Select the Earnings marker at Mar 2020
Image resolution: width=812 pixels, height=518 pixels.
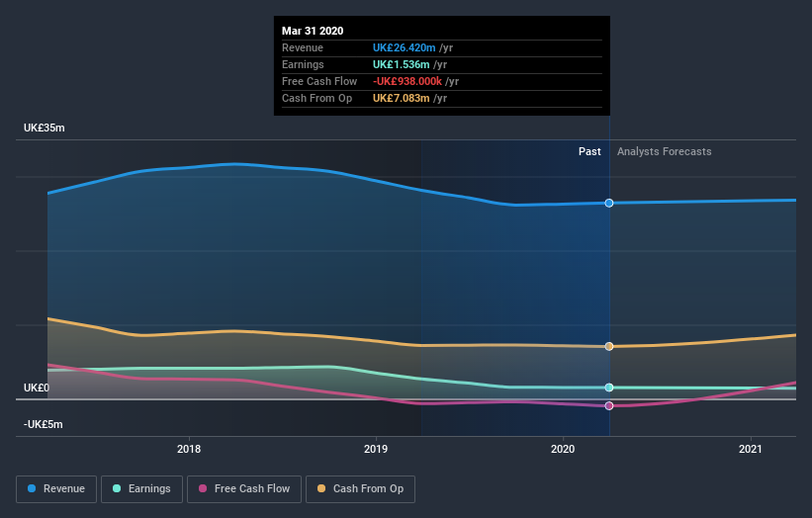[x=609, y=388]
